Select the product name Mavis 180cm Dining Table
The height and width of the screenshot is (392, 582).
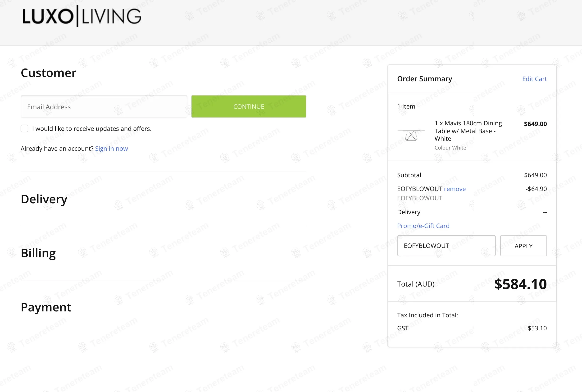pyautogui.click(x=468, y=131)
